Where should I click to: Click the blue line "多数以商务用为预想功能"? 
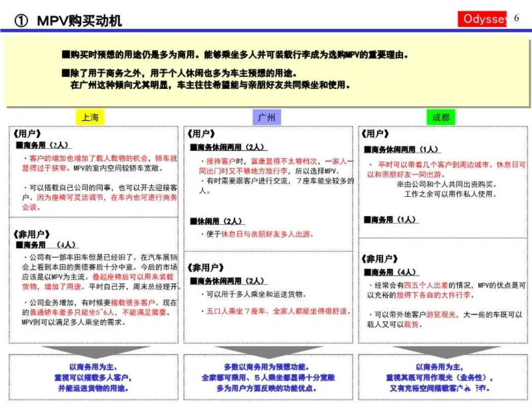(267, 367)
